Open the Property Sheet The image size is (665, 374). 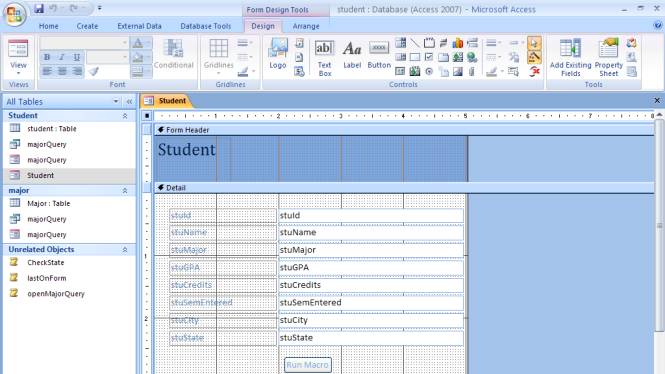[x=609, y=58]
